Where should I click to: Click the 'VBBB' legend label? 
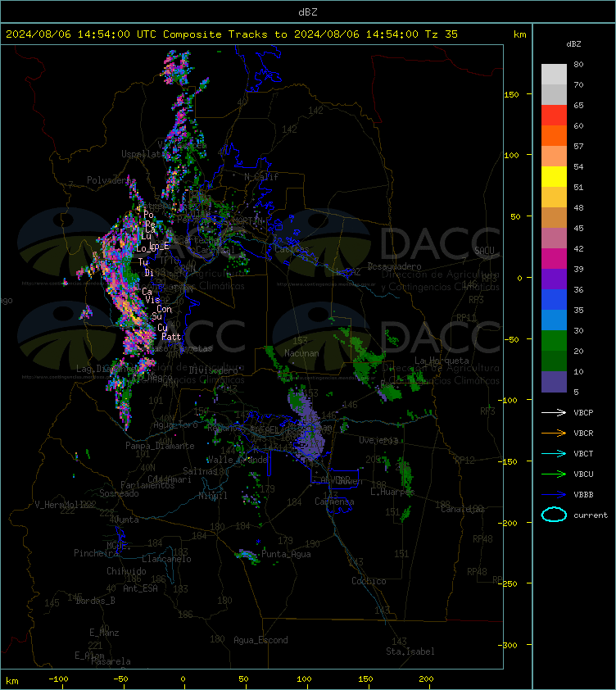point(583,495)
